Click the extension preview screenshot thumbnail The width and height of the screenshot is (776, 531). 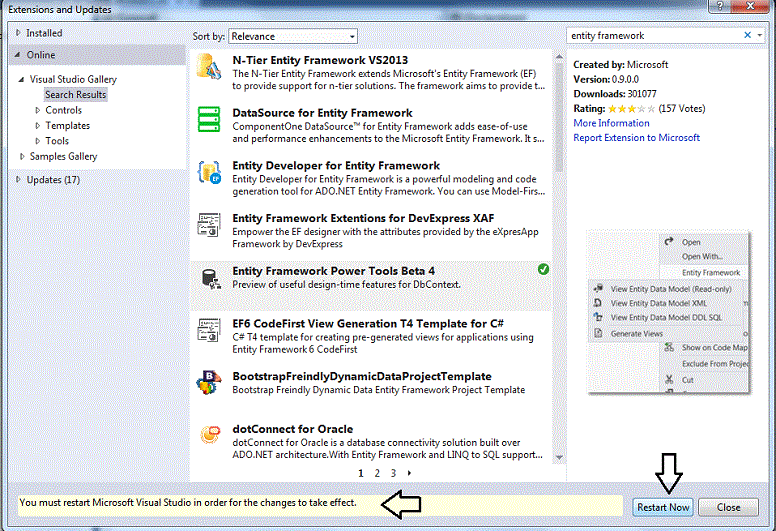pos(669,312)
